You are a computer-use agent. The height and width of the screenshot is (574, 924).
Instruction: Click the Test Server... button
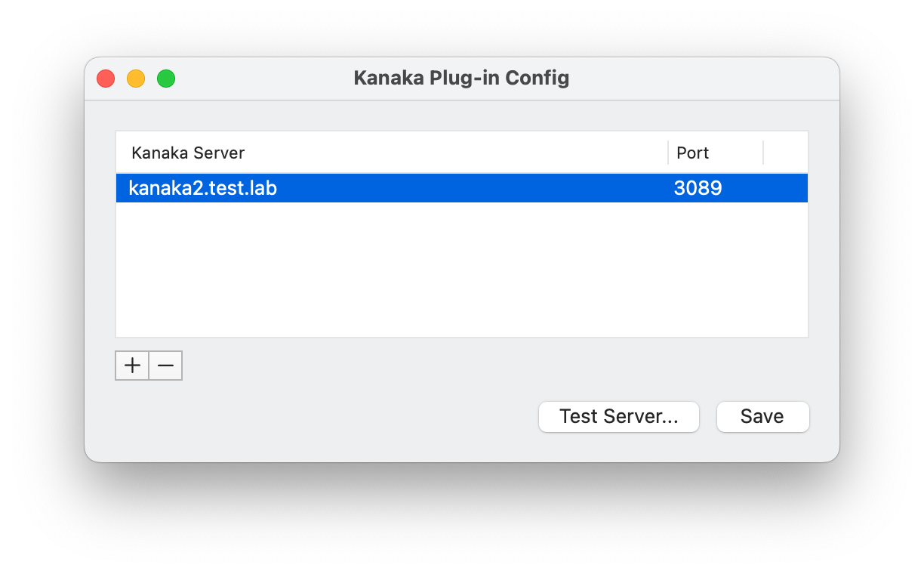point(618,417)
